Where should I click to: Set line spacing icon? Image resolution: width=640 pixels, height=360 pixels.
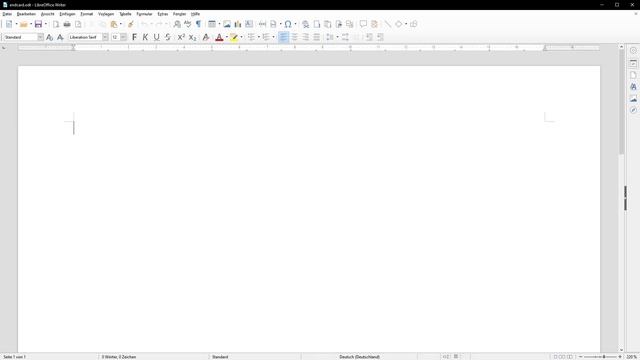[x=330, y=37]
